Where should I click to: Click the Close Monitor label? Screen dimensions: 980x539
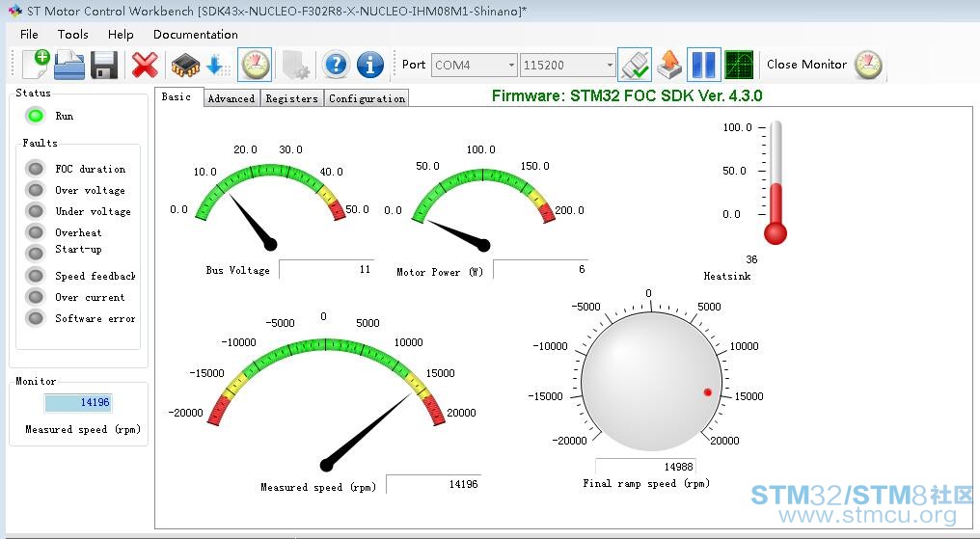coord(806,65)
